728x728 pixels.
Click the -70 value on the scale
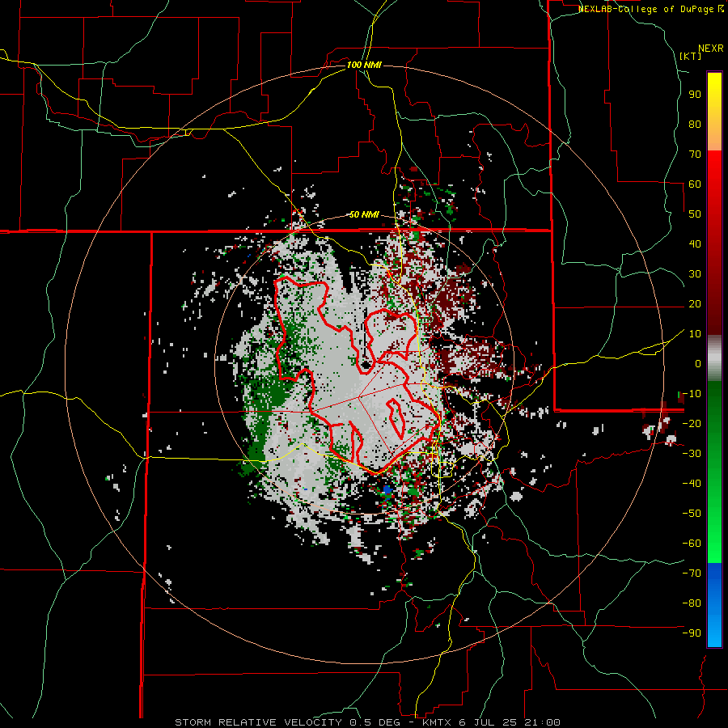coord(692,574)
